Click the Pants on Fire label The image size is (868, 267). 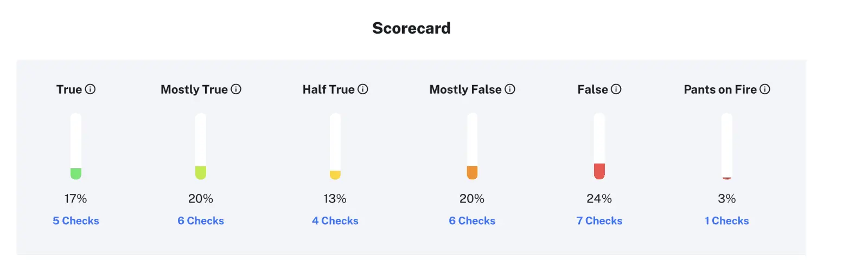pos(720,89)
